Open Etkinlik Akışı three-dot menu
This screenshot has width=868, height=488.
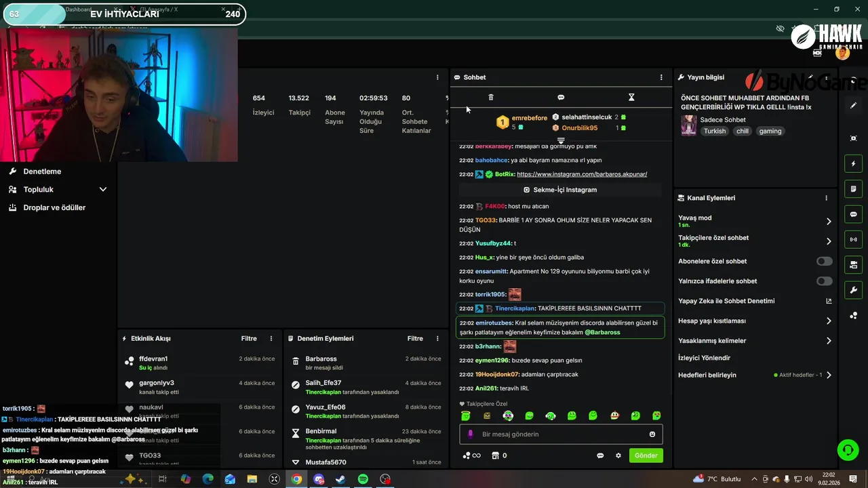(271, 338)
